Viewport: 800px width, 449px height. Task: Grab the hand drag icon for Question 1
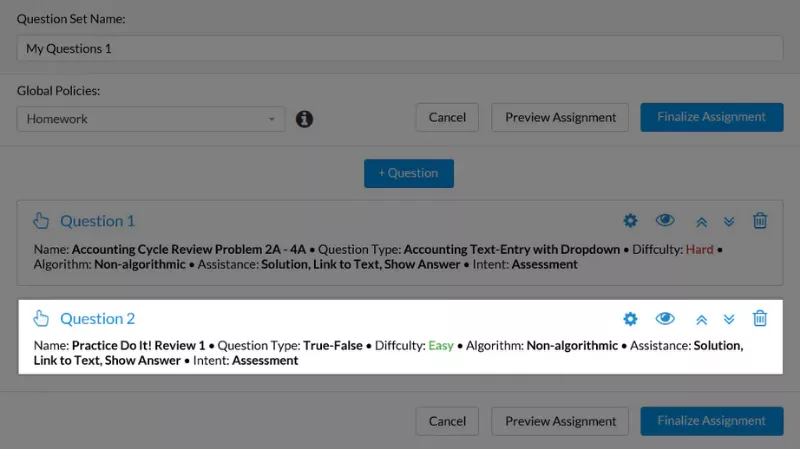[x=41, y=220]
